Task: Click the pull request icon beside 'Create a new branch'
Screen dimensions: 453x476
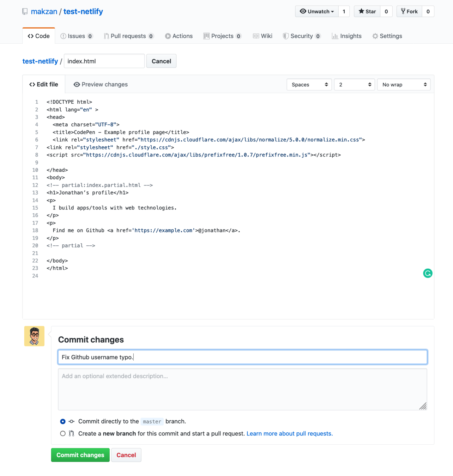Action: (72, 433)
